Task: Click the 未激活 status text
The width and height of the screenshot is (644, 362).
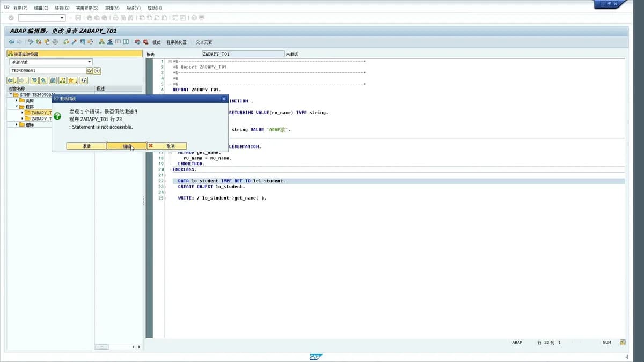Action: tap(292, 54)
